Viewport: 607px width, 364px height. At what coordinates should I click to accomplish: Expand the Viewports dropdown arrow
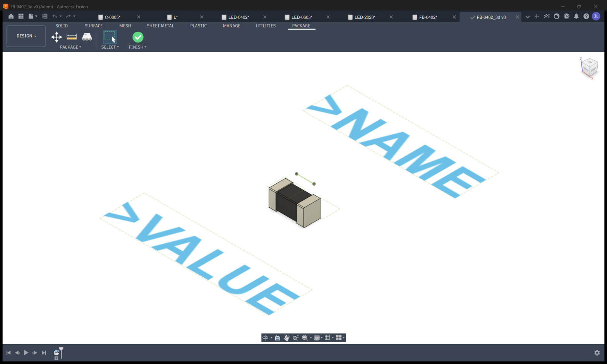(343, 338)
